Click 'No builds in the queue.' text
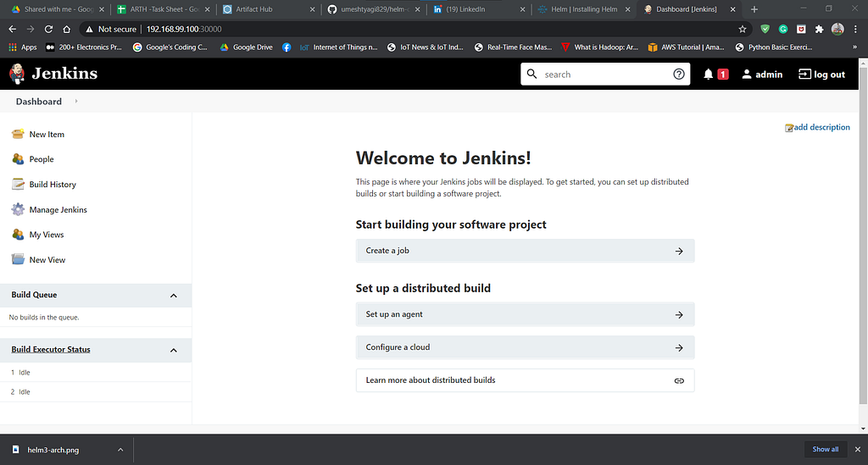The image size is (868, 465). click(x=44, y=318)
